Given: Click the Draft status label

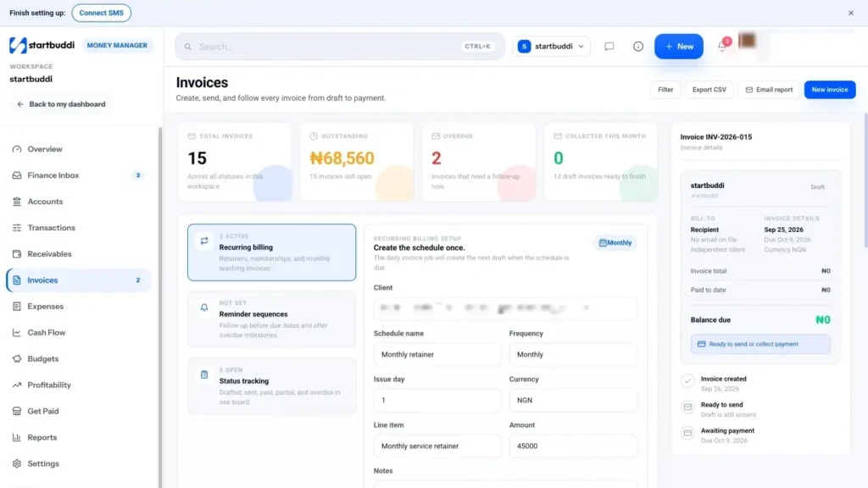Looking at the screenshot, I should click(x=818, y=187).
